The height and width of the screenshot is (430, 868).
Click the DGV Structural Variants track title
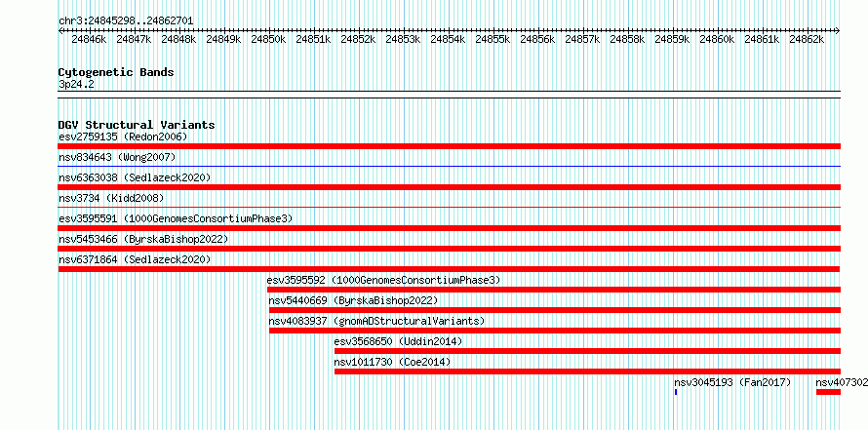[x=137, y=125]
